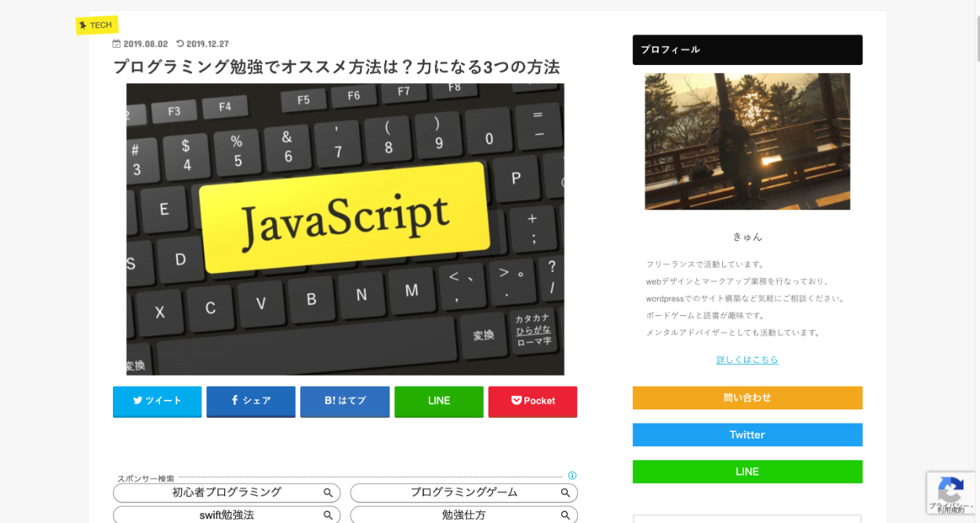
Task: Select the 初心者プログラミング sponsored search suggestion
Action: click(227, 492)
